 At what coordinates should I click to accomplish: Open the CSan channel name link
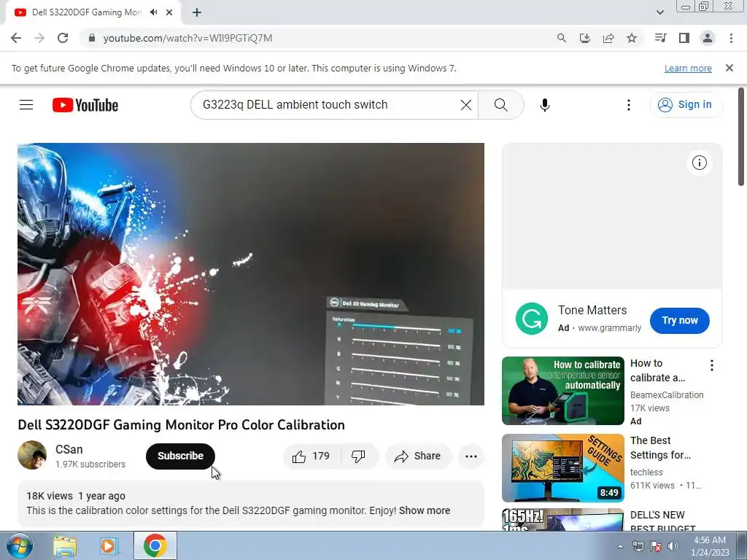pyautogui.click(x=69, y=449)
